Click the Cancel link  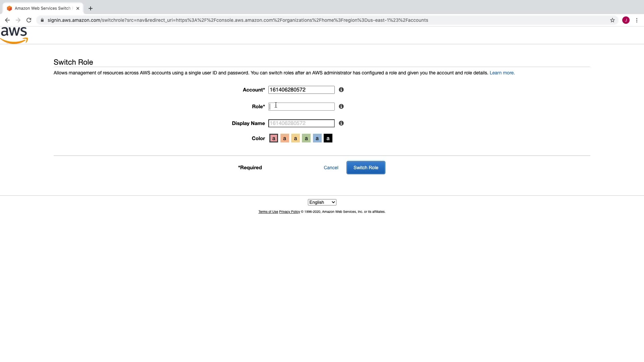(331, 168)
